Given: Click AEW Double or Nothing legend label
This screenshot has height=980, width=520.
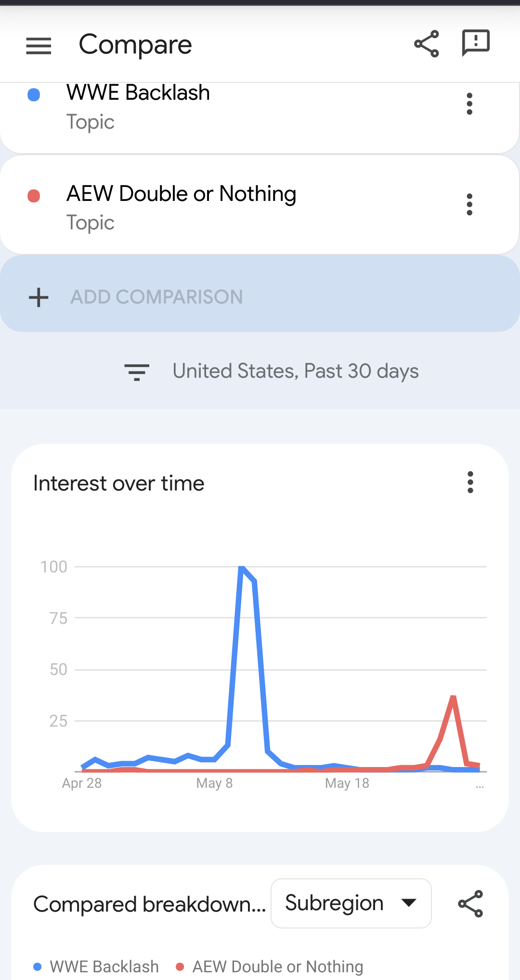Looking at the screenshot, I should (x=278, y=967).
